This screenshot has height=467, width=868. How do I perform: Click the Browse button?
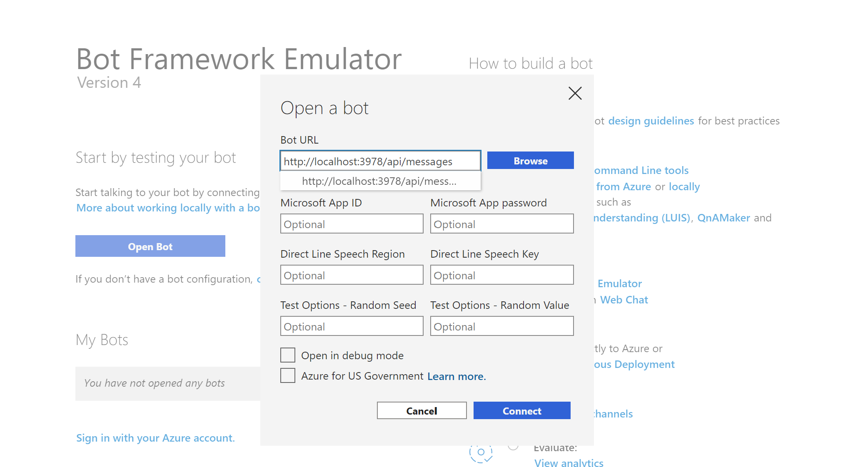tap(530, 161)
